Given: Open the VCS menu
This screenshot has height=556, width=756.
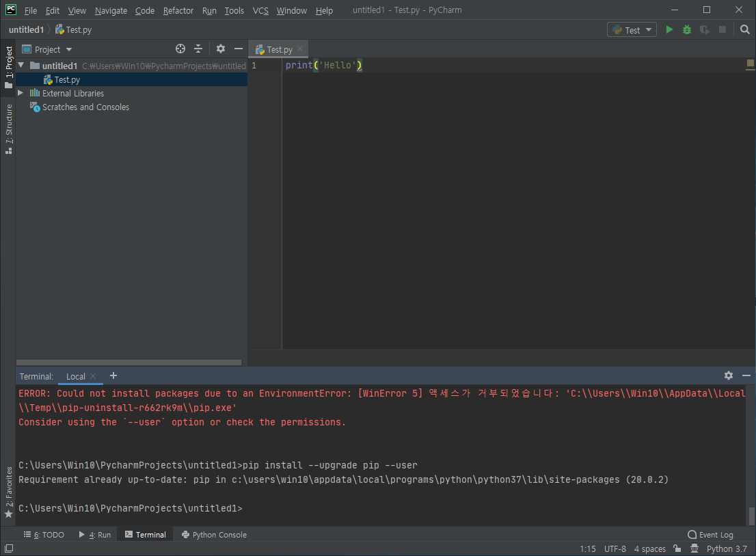Looking at the screenshot, I should pyautogui.click(x=260, y=10).
